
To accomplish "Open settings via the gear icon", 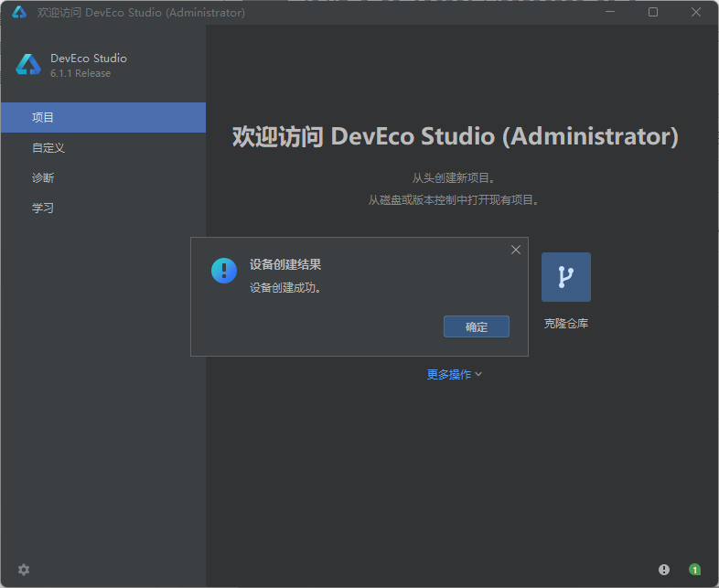I will point(24,570).
